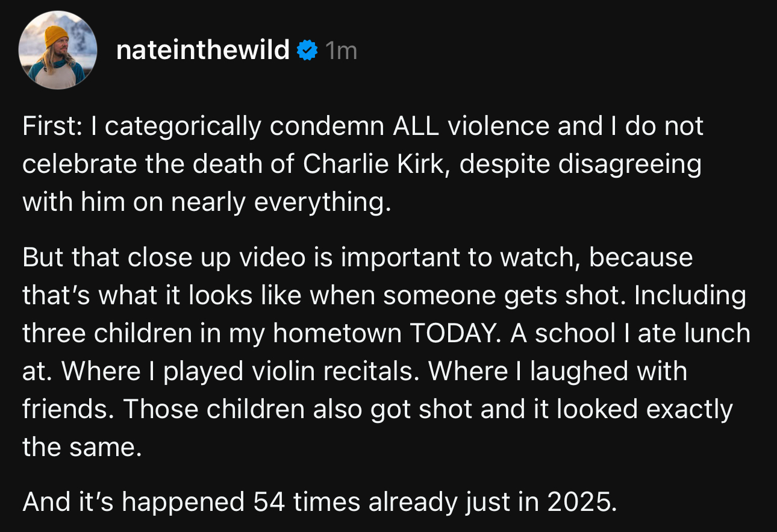777x532 pixels.
Task: Open nateinthewild's profile picture
Action: point(58,50)
